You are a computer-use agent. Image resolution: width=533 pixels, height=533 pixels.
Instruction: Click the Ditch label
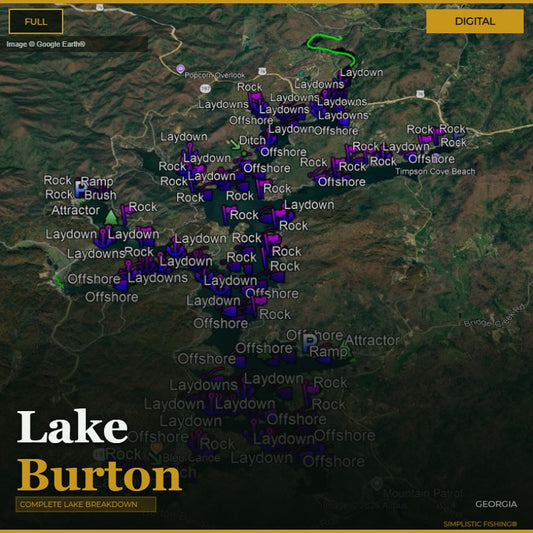(x=252, y=140)
